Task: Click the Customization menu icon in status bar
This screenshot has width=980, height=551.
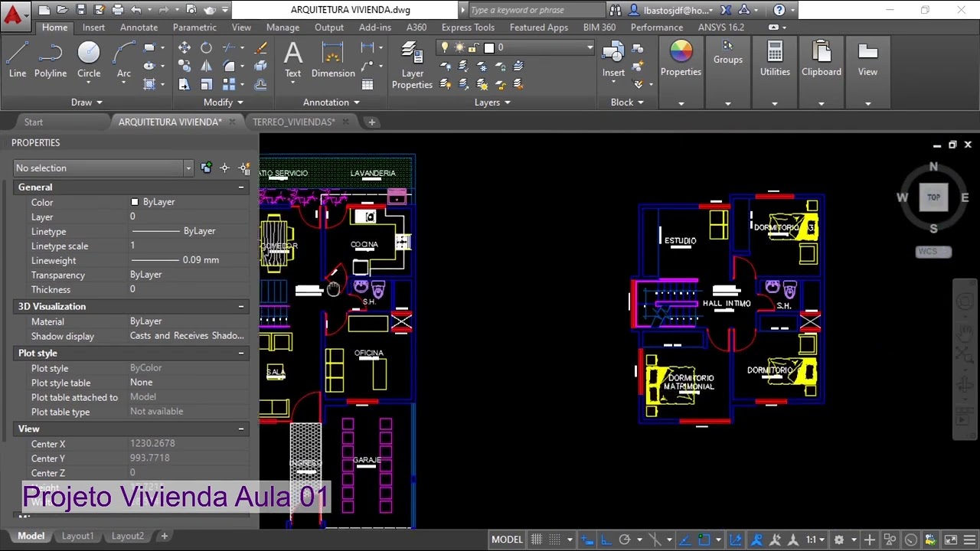Action: pyautogui.click(x=969, y=540)
